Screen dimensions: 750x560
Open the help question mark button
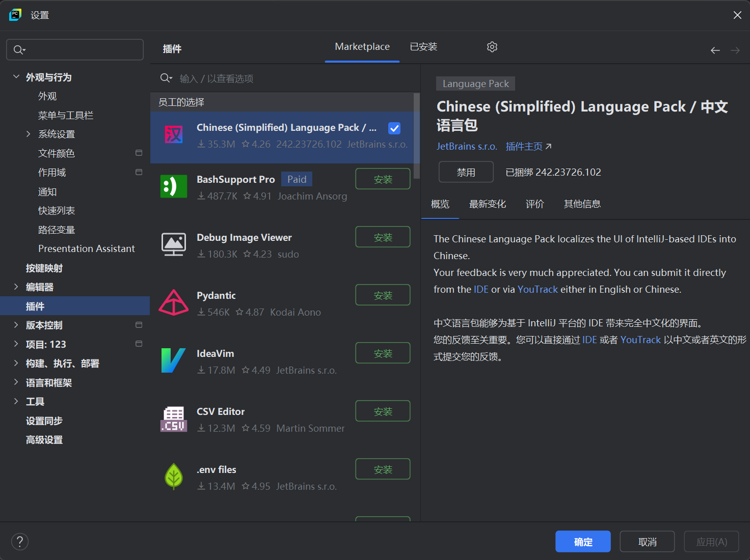coord(20,542)
